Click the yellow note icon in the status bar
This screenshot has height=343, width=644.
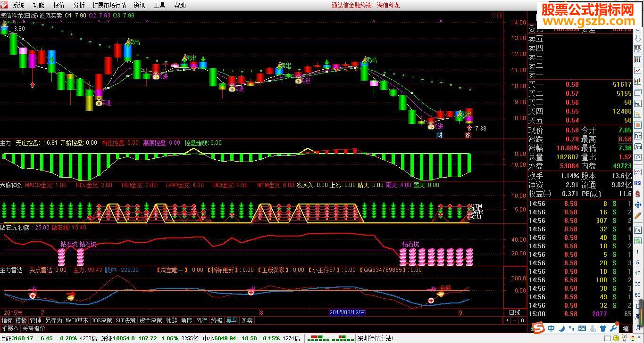point(616,338)
